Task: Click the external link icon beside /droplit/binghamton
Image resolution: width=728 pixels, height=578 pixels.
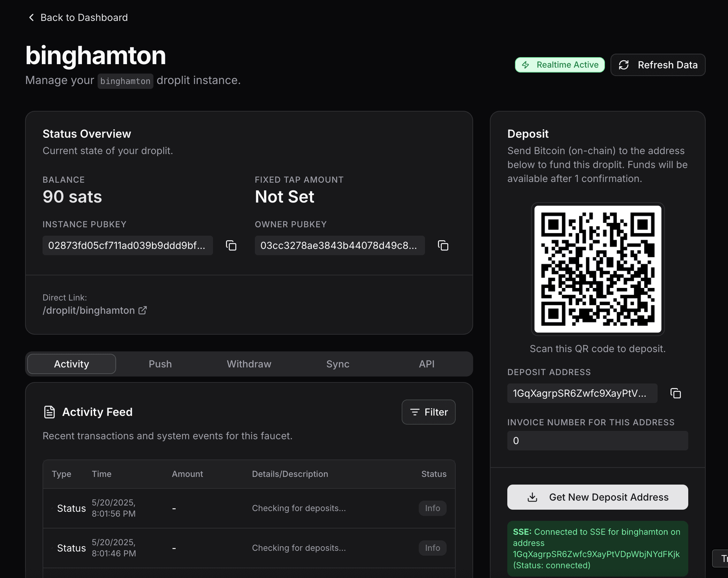Action: [143, 310]
